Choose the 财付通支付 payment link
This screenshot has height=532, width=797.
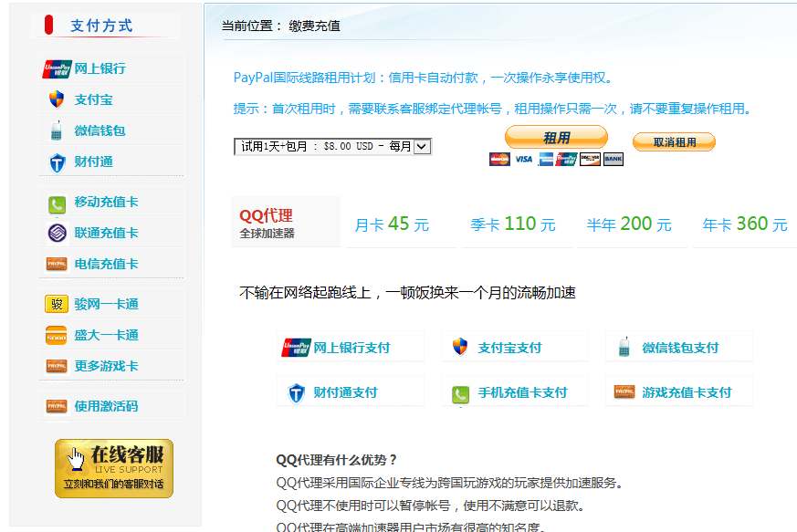(346, 392)
